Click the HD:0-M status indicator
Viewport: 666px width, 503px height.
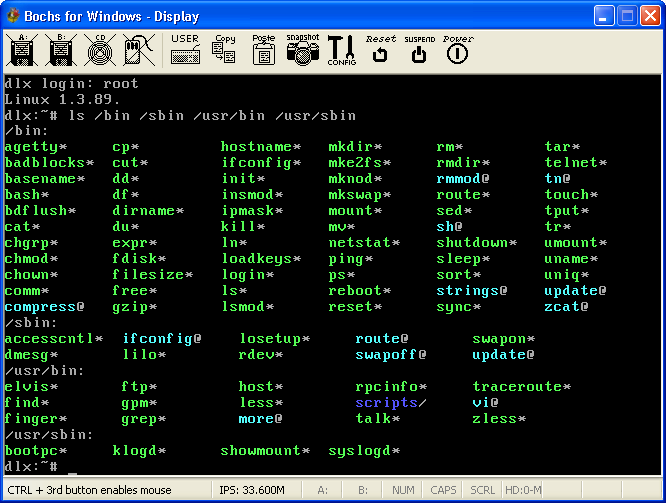(523, 490)
